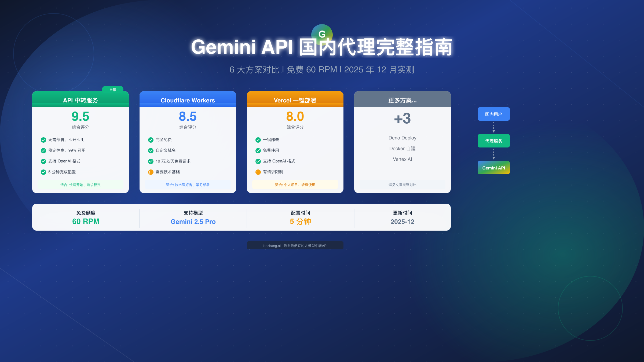Click the orange warning icon beside 需要技术基础
This screenshot has width=644, height=362.
coord(150,172)
